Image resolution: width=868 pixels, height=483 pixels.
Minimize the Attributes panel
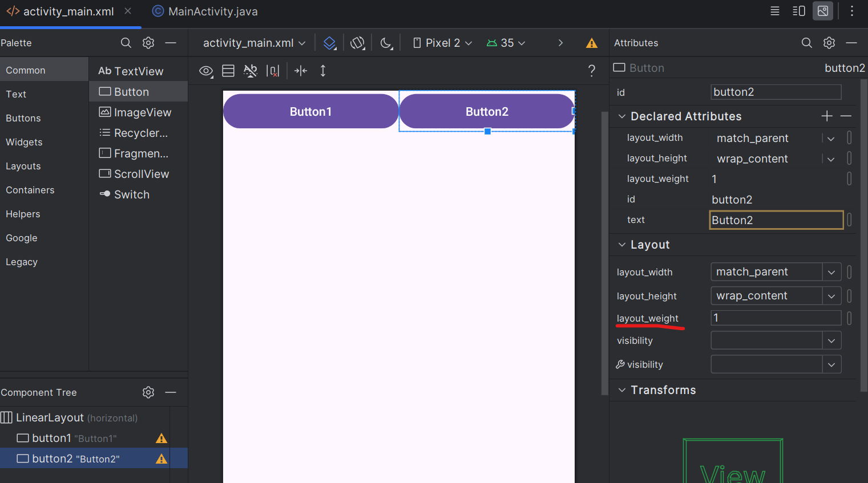(x=851, y=43)
